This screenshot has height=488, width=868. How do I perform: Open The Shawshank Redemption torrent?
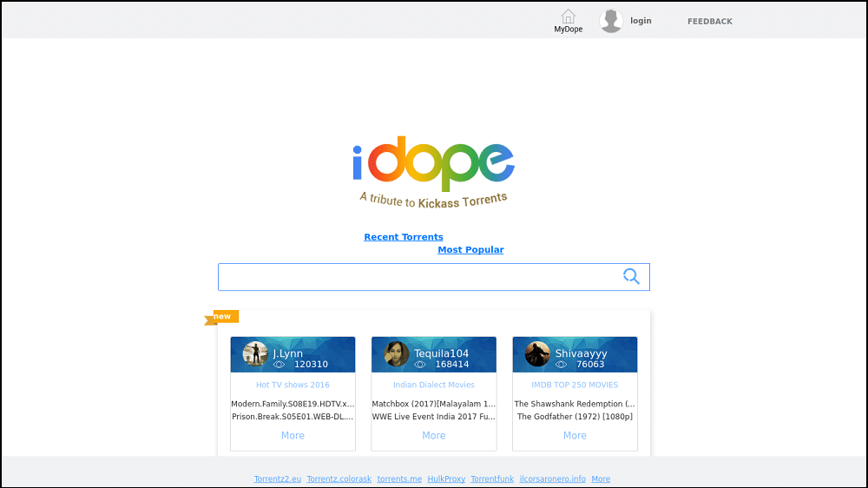pos(575,404)
